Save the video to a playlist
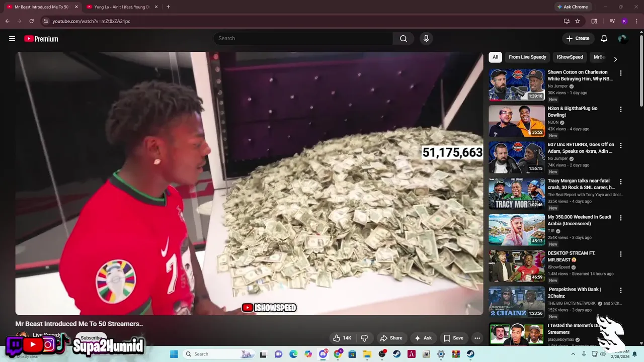Viewport: 644px width, 362px height. click(x=453, y=338)
